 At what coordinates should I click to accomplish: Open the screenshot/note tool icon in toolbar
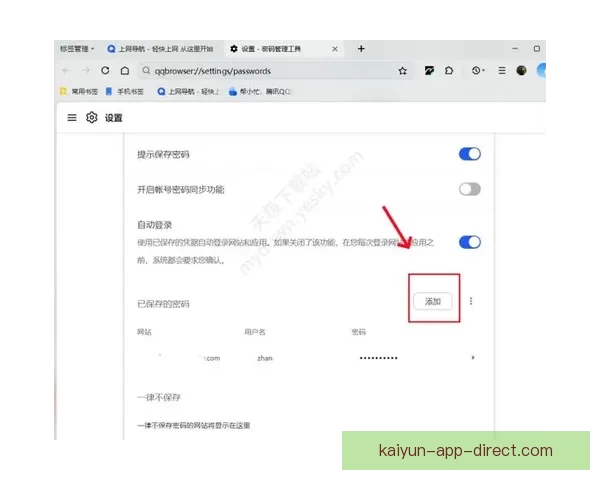coord(429,70)
